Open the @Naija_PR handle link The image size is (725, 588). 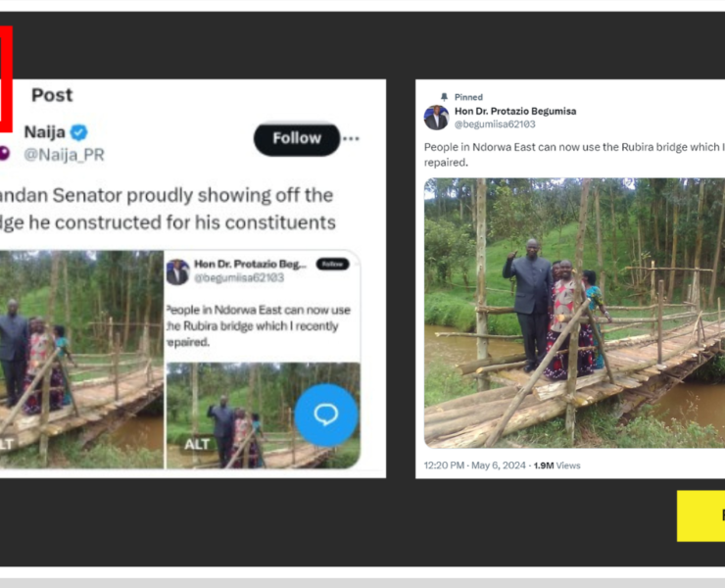tap(64, 155)
